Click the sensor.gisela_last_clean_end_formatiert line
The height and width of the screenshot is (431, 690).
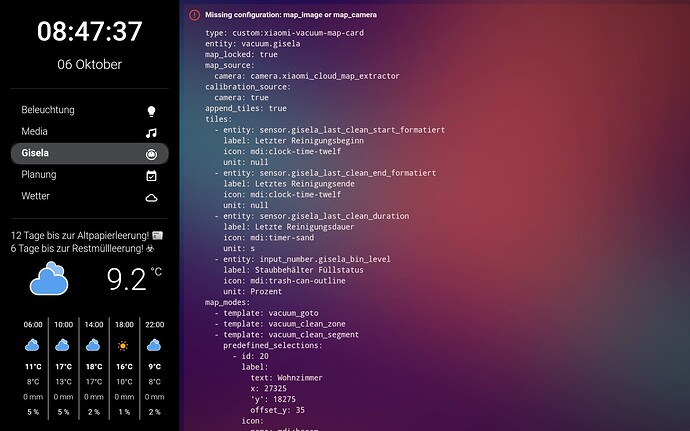325,173
